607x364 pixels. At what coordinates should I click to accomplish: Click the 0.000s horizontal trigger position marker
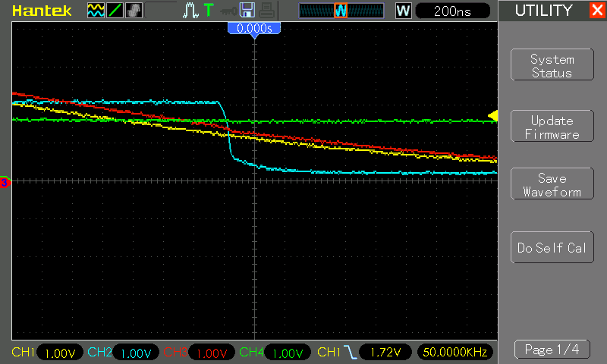pos(254,29)
